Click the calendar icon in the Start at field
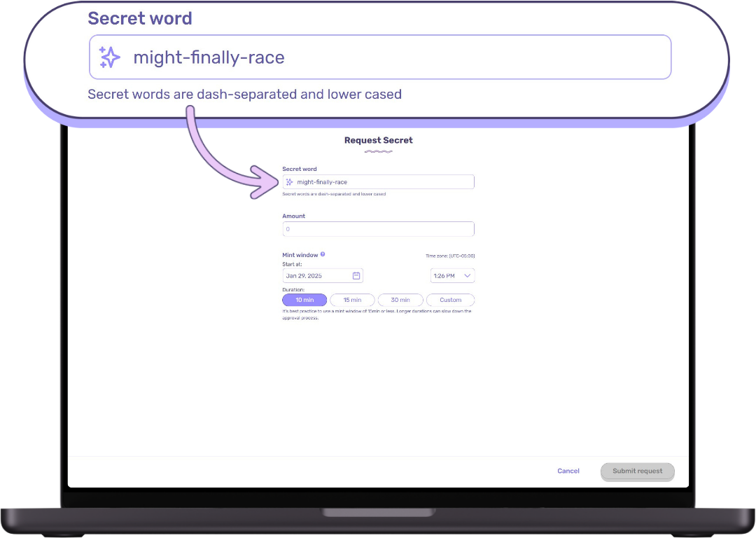Image resolution: width=756 pixels, height=538 pixels. coord(356,276)
